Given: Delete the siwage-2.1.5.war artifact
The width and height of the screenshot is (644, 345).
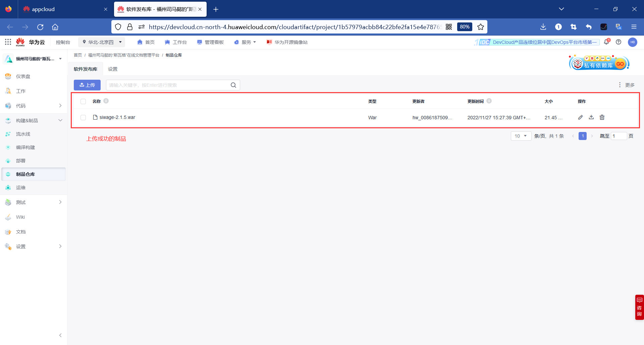Looking at the screenshot, I should 602,117.
